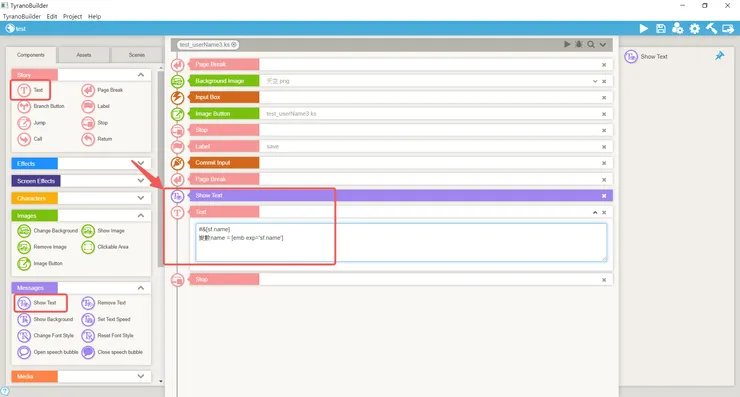Select the Background Image row in timeline
Image resolution: width=740 pixels, height=397 pixels.
point(400,81)
